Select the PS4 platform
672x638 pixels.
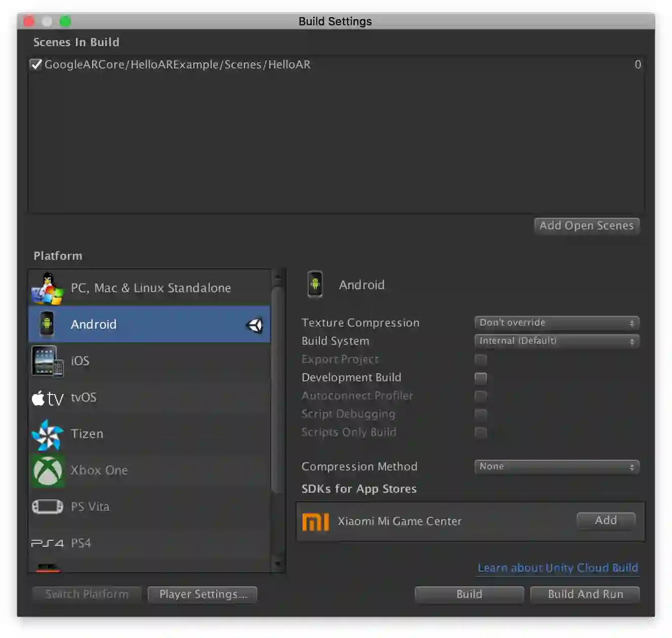tap(150, 543)
